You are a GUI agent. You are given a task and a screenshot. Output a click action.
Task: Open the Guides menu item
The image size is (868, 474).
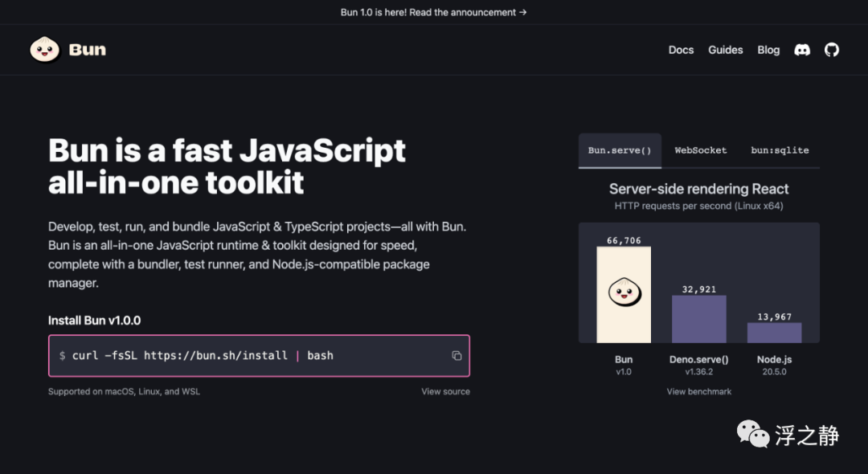click(x=725, y=50)
